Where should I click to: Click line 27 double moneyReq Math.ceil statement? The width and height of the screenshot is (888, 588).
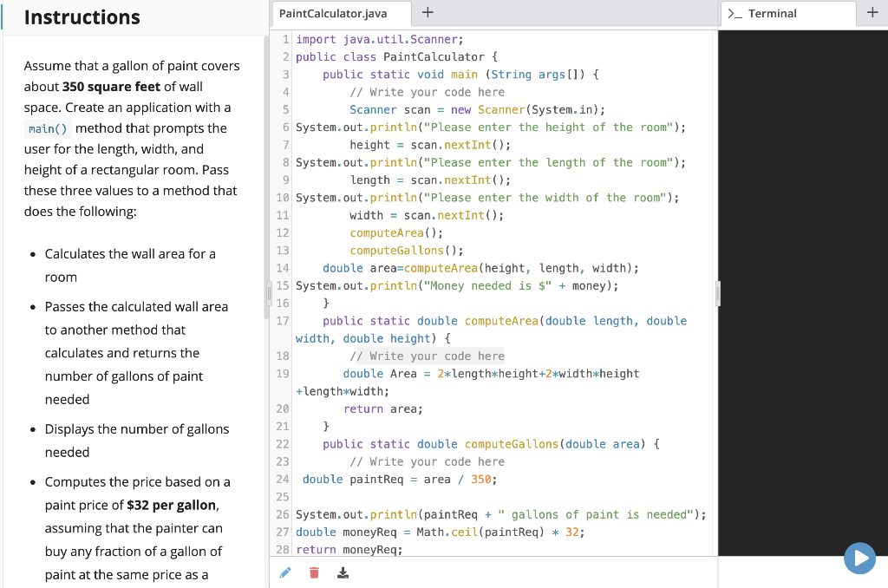coord(440,532)
